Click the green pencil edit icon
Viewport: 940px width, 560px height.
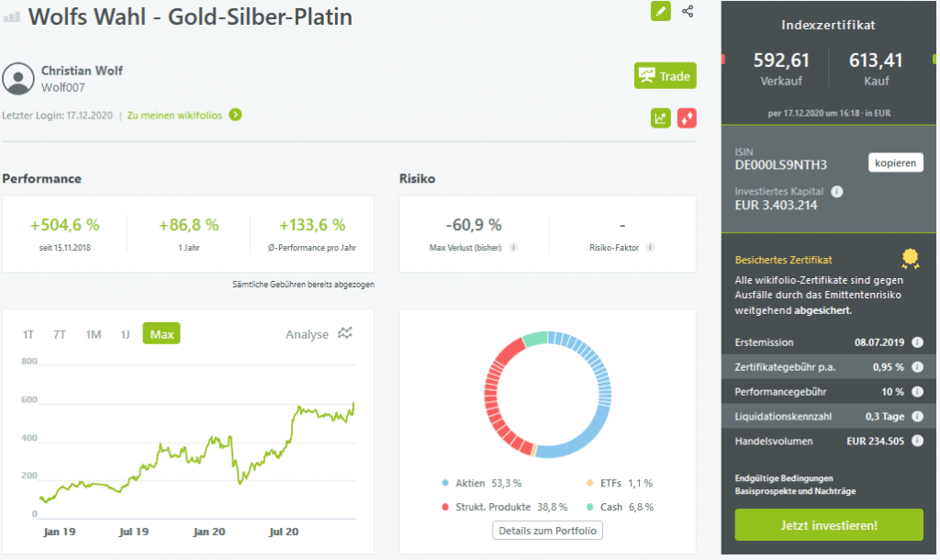click(661, 11)
